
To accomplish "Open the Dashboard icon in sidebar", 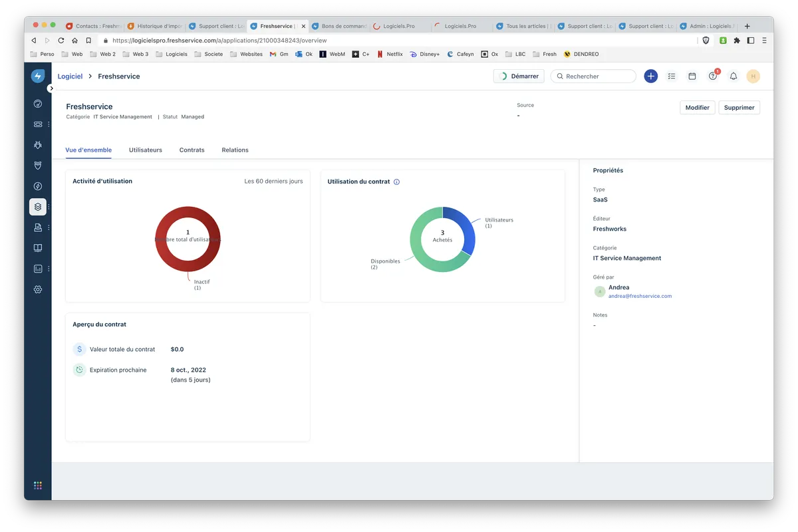I will tap(38, 104).
